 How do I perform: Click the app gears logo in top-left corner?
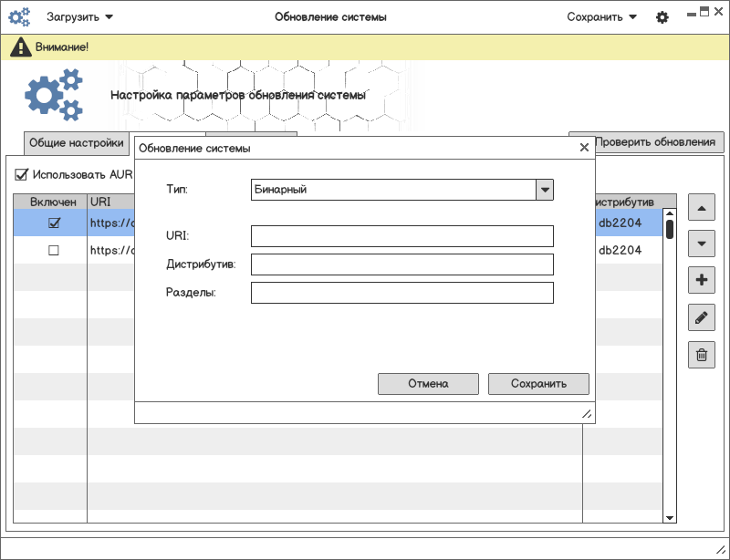click(20, 17)
